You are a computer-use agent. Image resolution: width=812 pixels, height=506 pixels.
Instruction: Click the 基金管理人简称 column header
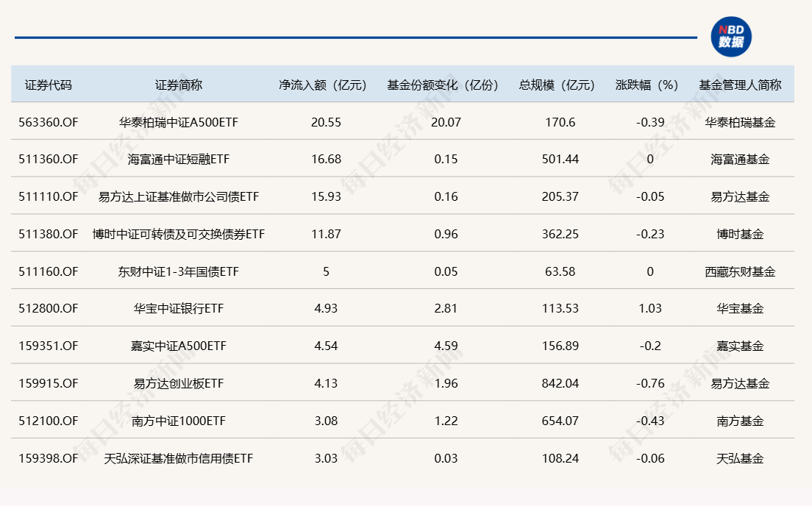[740, 85]
